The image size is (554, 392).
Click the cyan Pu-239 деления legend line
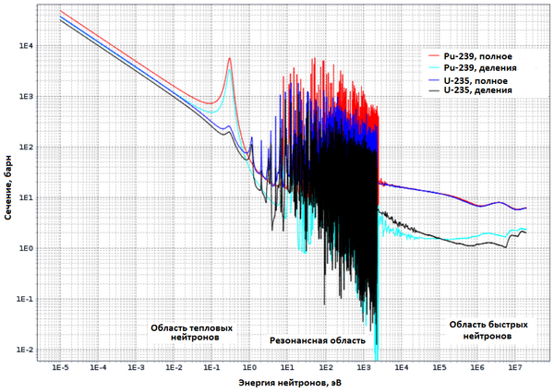[x=433, y=68]
